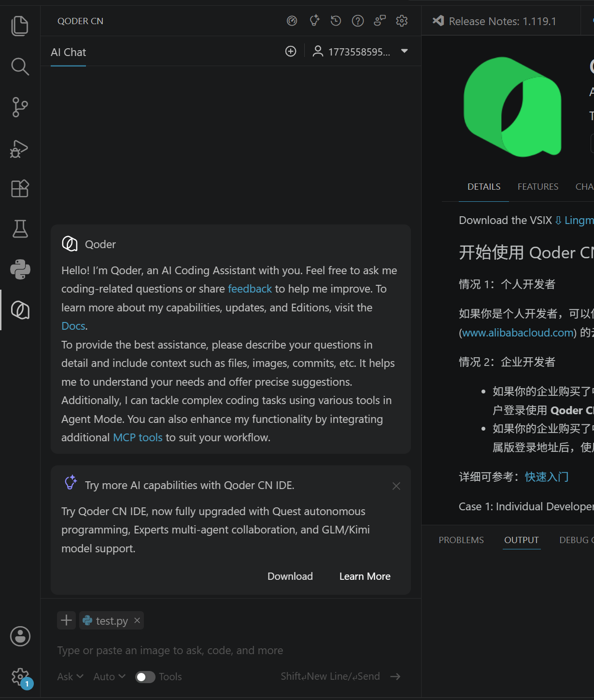Open the Accounts menu in activity bar

[x=20, y=636]
